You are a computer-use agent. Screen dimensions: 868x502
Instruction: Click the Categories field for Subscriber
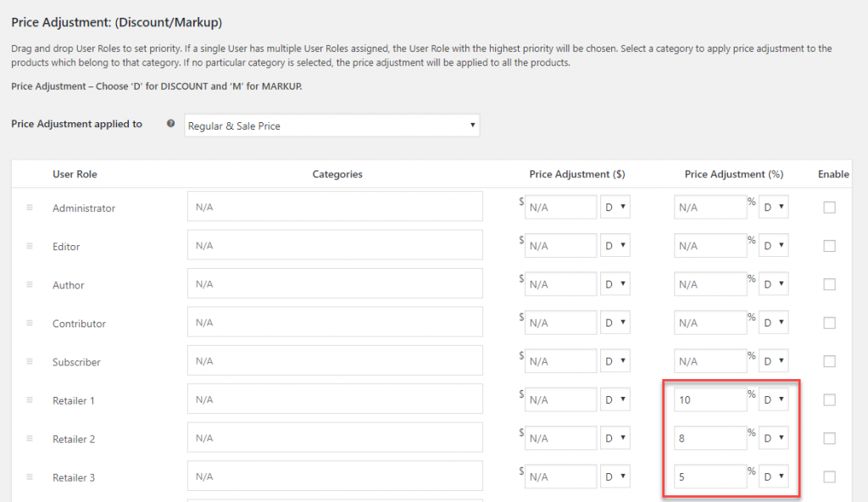335,360
